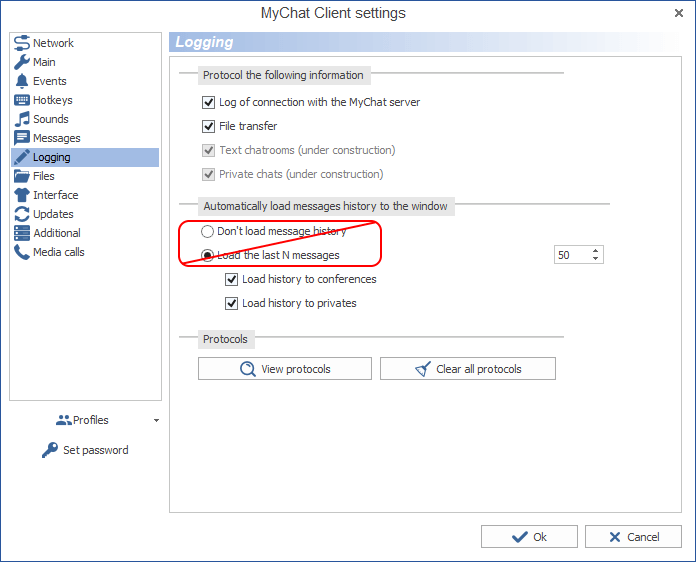This screenshot has width=696, height=562.
Task: Click the refresh arrows Updates icon
Action: coord(22,214)
